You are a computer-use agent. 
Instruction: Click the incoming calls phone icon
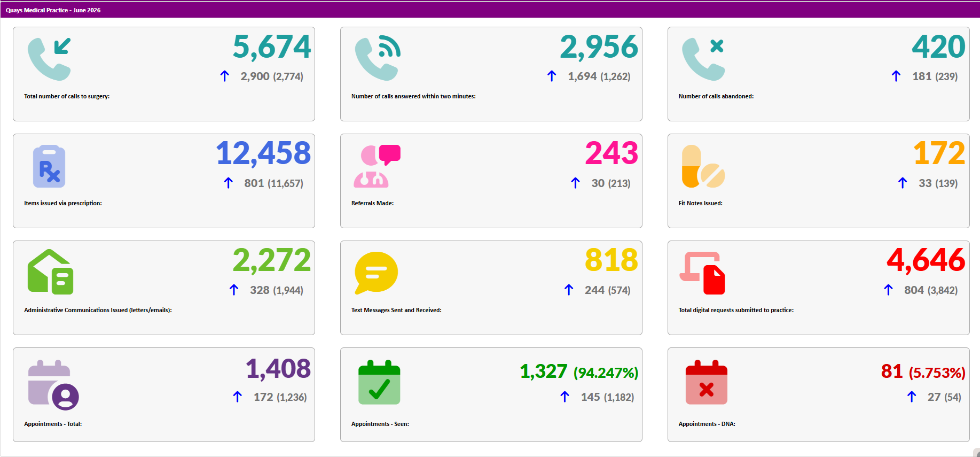pos(49,59)
